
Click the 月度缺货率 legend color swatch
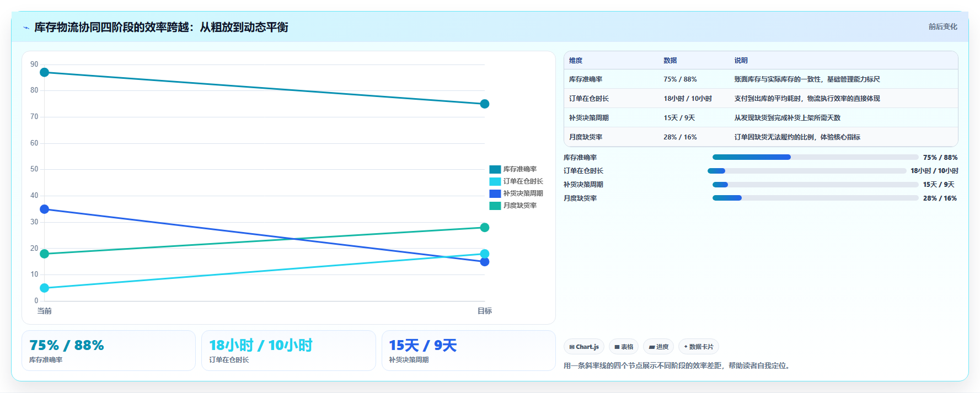[495, 206]
